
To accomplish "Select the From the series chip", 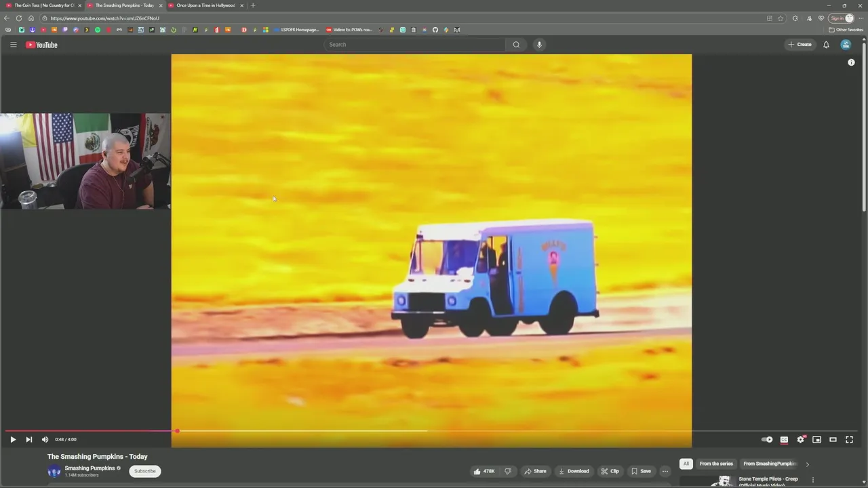I will pyautogui.click(x=716, y=464).
